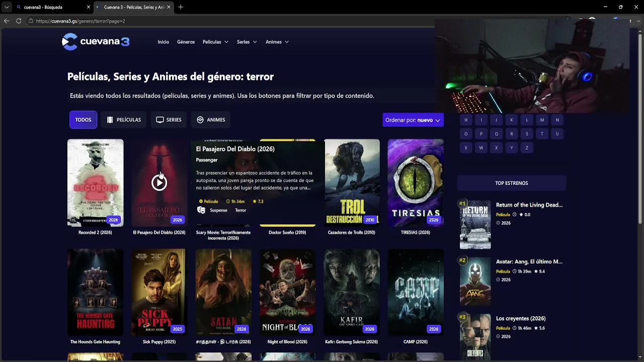Click the Terror genre tag in the hover card

pyautogui.click(x=240, y=210)
